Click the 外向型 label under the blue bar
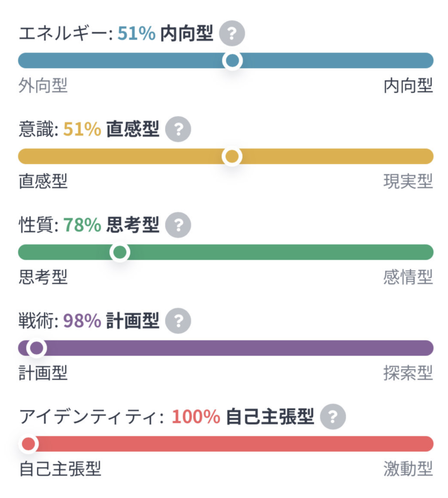 click(x=43, y=86)
